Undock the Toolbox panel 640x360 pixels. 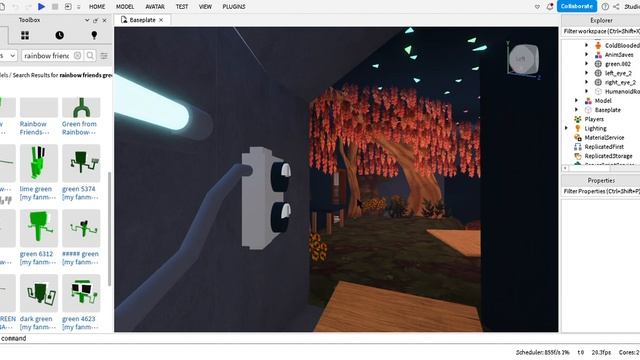coord(96,20)
